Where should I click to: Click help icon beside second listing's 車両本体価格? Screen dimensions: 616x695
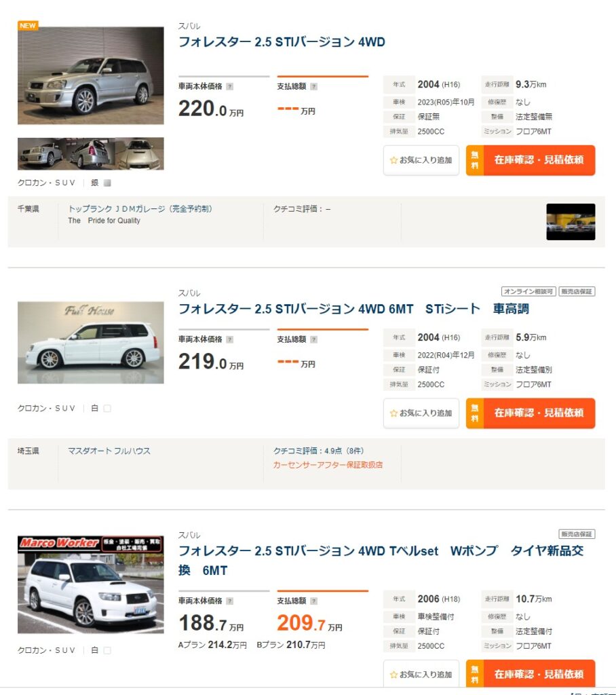pyautogui.click(x=230, y=339)
